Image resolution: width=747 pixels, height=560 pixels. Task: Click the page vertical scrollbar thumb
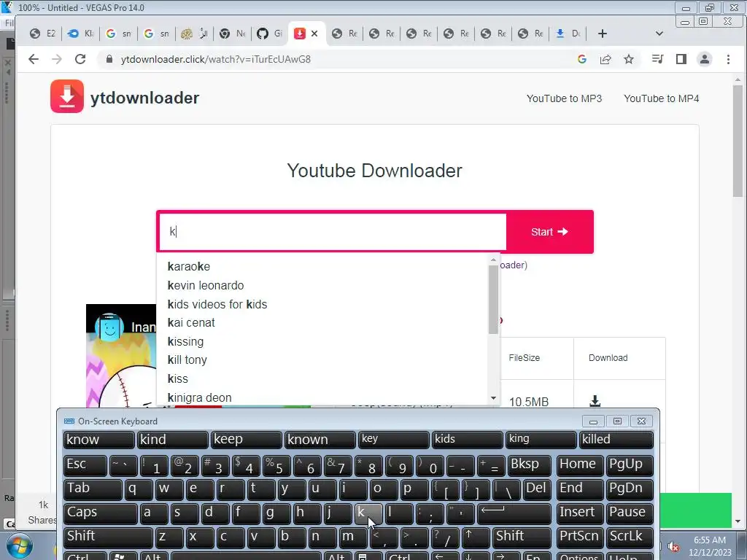pos(738,141)
